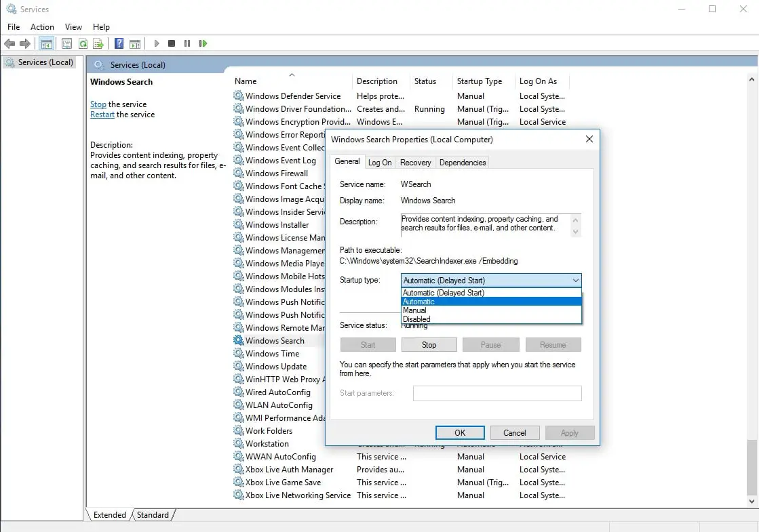Screen dimensions: 759x532
Task: Click the Restart the service link
Action: point(102,115)
